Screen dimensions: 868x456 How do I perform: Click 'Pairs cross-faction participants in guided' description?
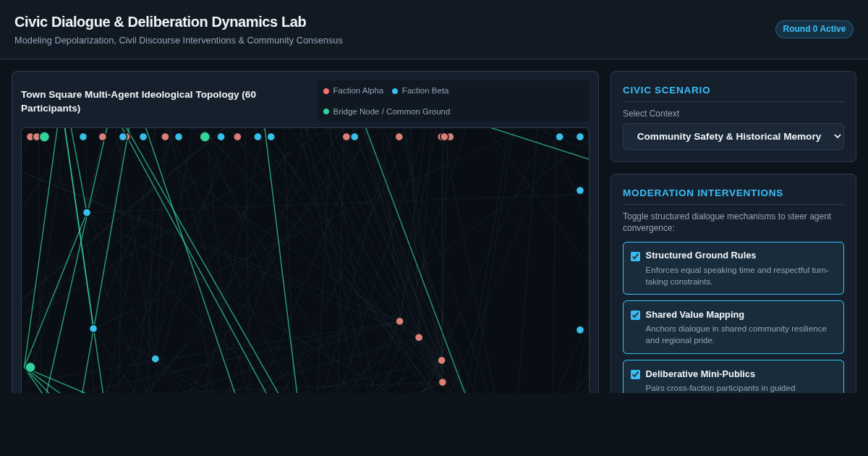[x=720, y=388]
